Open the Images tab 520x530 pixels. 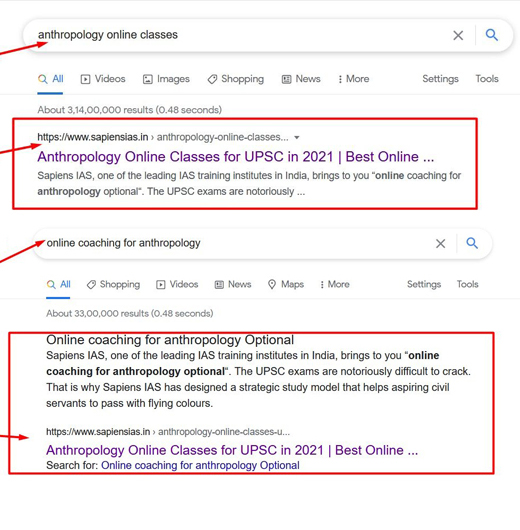click(x=166, y=79)
